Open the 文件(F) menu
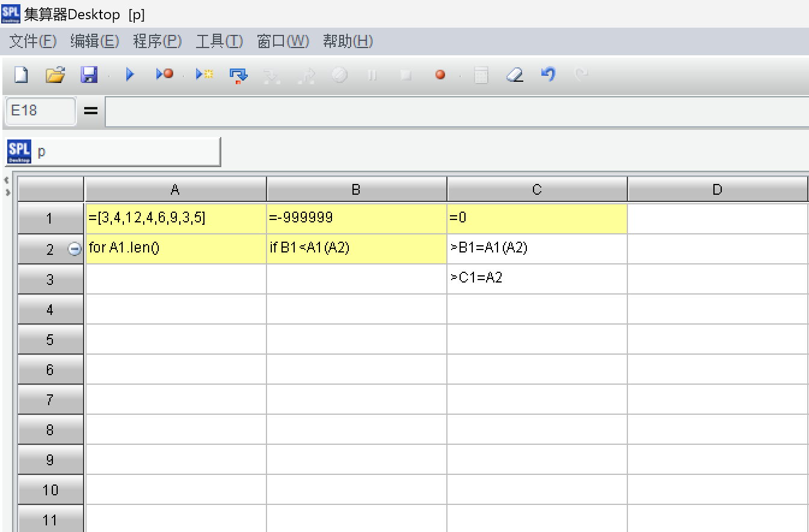809x532 pixels. click(32, 41)
